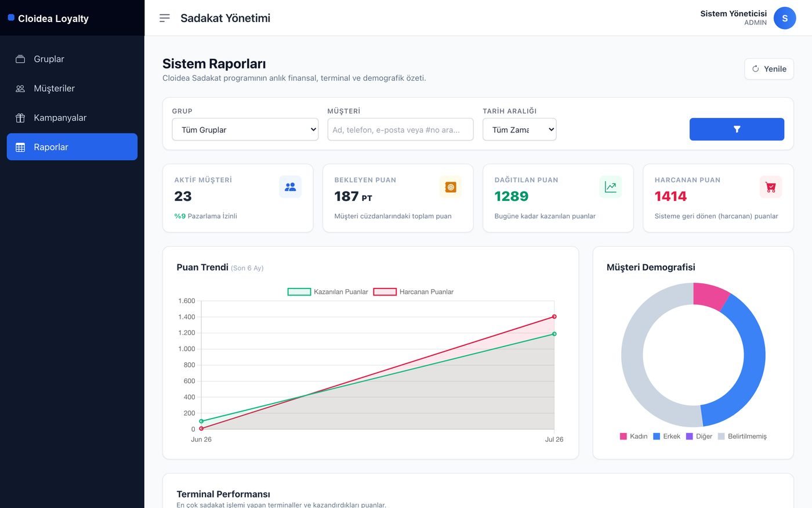Toggle Kazanılan Puanlar legend series
The height and width of the screenshot is (508, 812).
click(x=328, y=292)
